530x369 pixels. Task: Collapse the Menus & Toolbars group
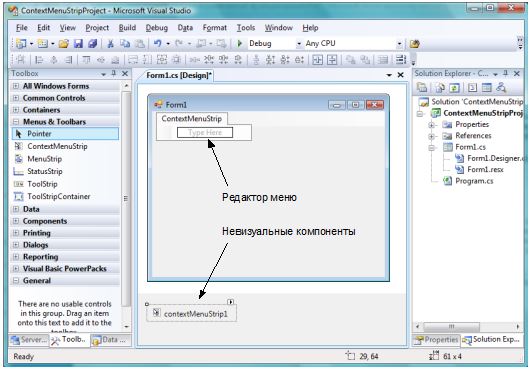(x=16, y=122)
